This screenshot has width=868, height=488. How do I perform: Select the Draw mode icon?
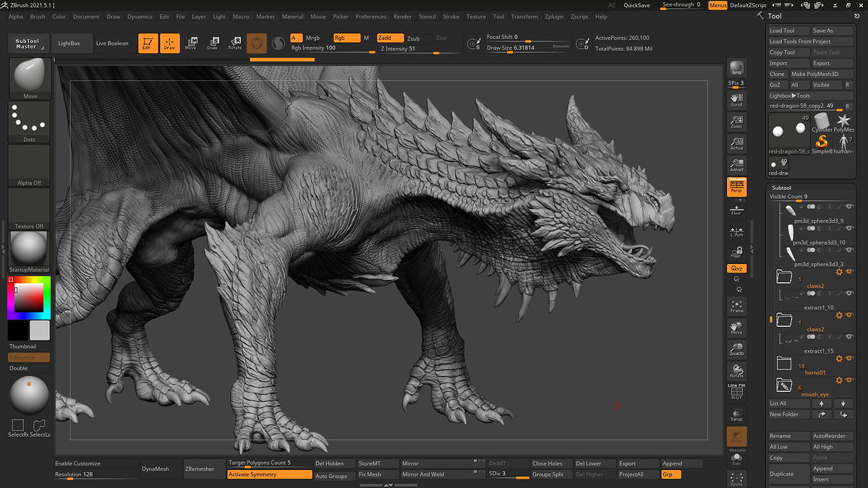click(169, 43)
